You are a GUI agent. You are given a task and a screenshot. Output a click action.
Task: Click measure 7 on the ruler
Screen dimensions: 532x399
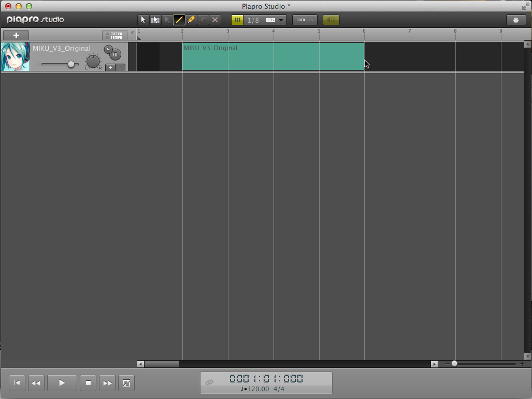(410, 31)
